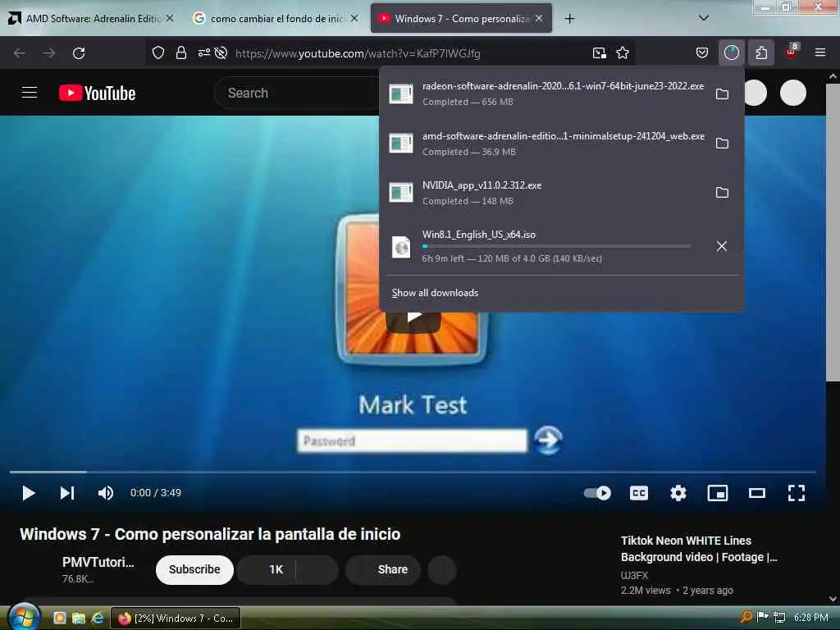840x630 pixels.
Task: Open the YouTube guide hamburger menu
Action: (x=30, y=93)
